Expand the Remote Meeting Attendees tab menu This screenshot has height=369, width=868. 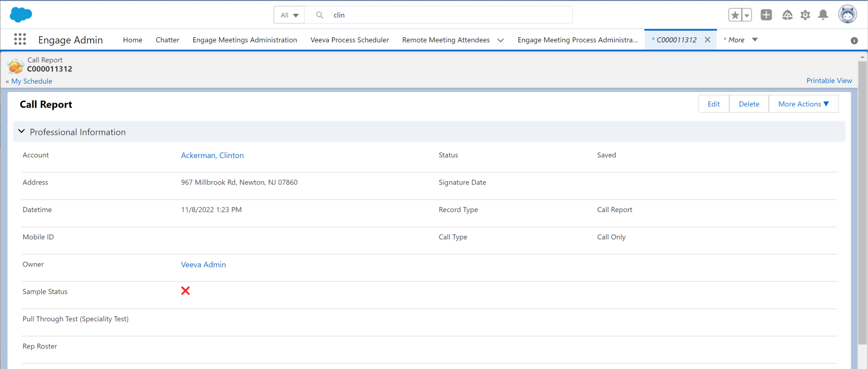coord(500,40)
